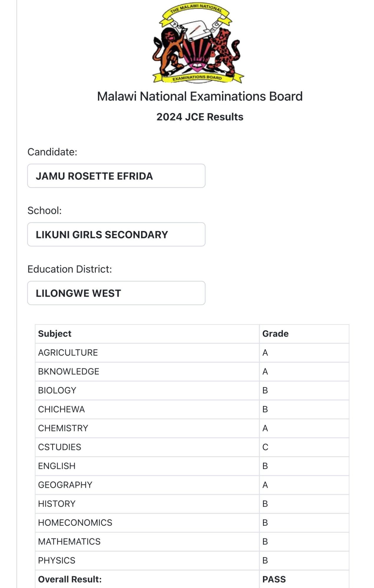The width and height of the screenshot is (374, 588).
Task: Select the BKNOWLEDGE subject row
Action: point(192,371)
